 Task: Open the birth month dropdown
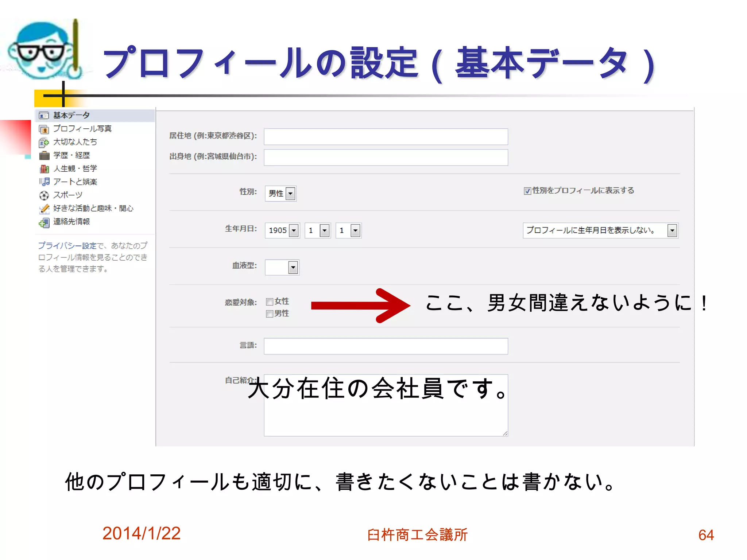pyautogui.click(x=318, y=230)
